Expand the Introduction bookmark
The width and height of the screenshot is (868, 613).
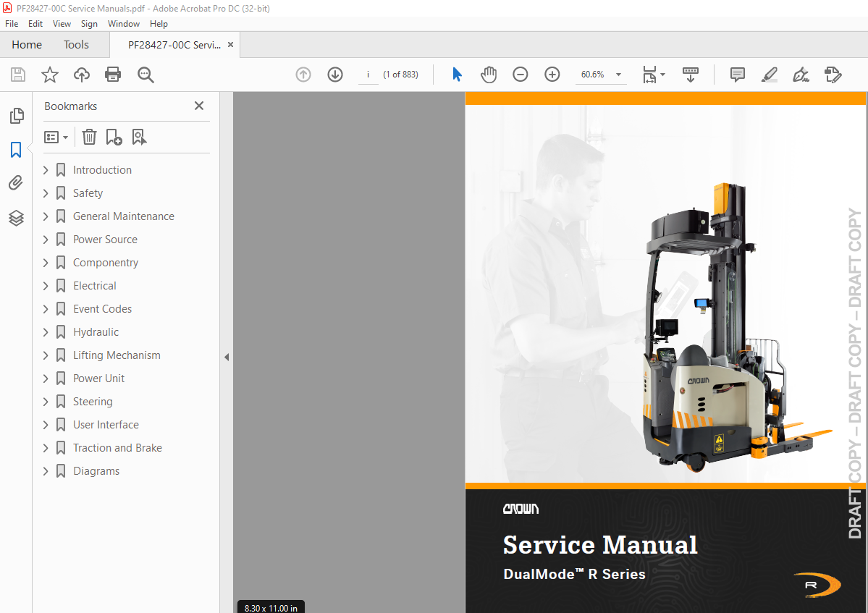point(46,170)
